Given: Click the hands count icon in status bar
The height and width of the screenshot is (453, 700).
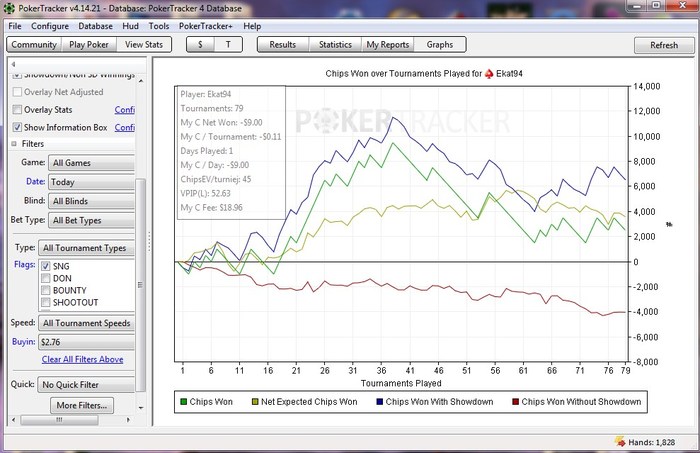Looking at the screenshot, I should point(620,442).
